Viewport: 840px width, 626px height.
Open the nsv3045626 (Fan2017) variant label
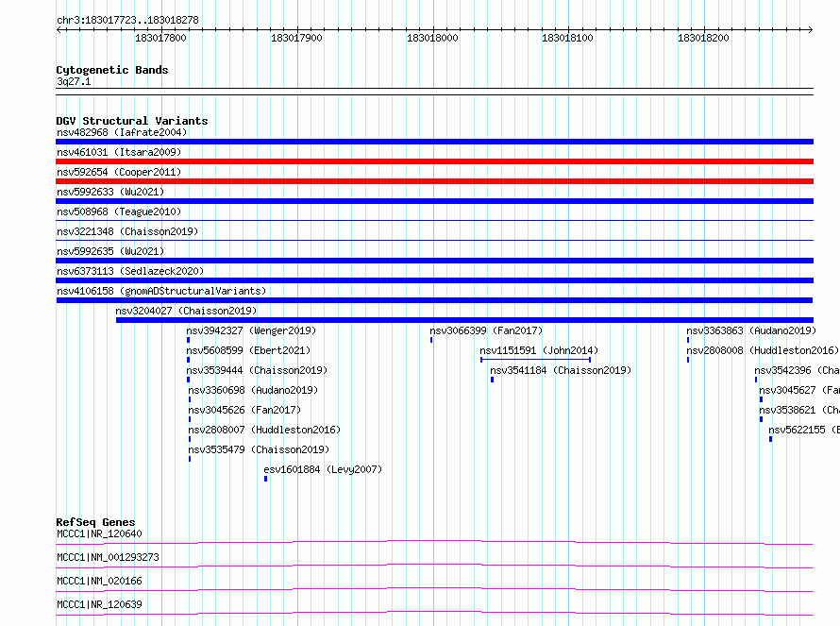click(x=244, y=410)
